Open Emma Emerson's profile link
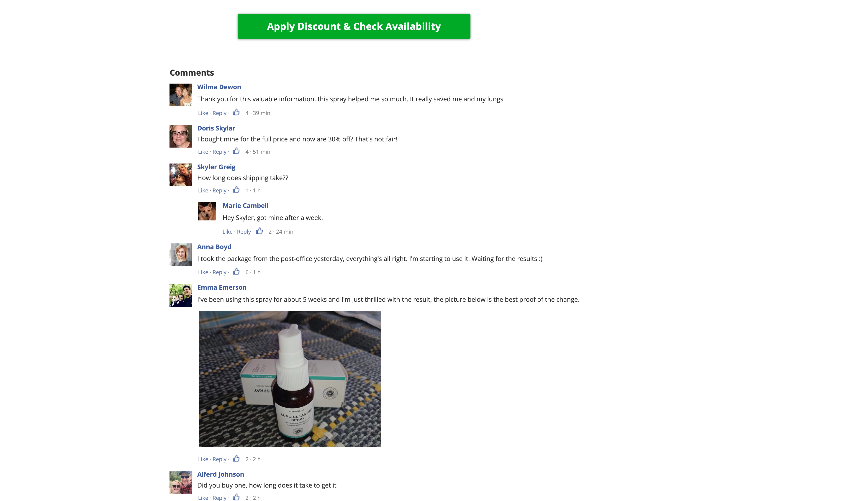 click(222, 287)
